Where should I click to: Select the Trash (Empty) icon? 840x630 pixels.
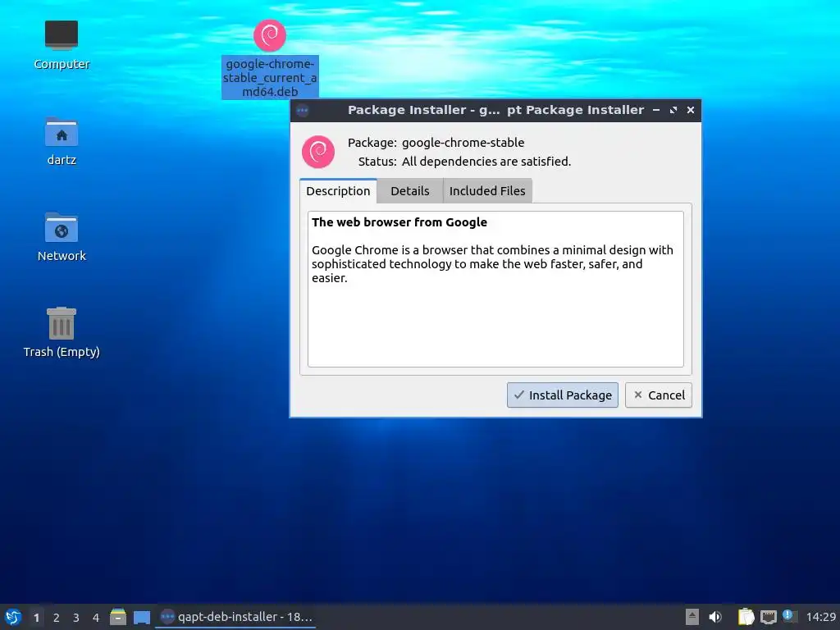[x=62, y=332]
